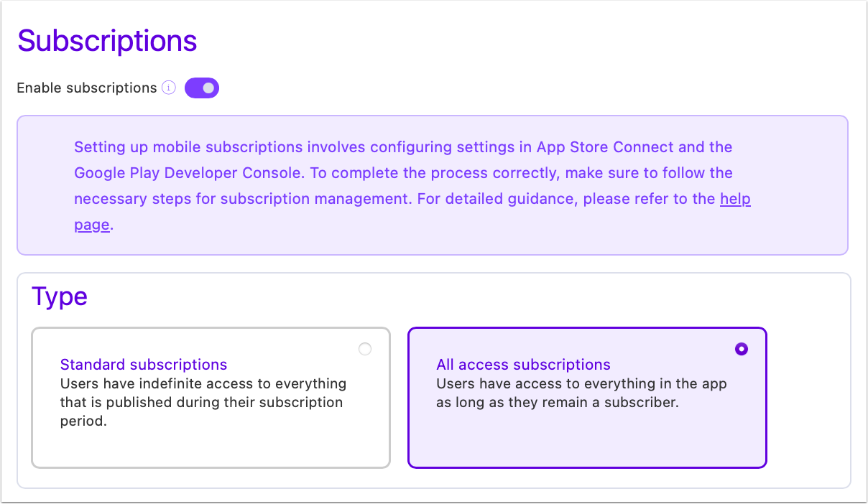Click the Standard subscriptions description about indefinite access

coord(203,402)
